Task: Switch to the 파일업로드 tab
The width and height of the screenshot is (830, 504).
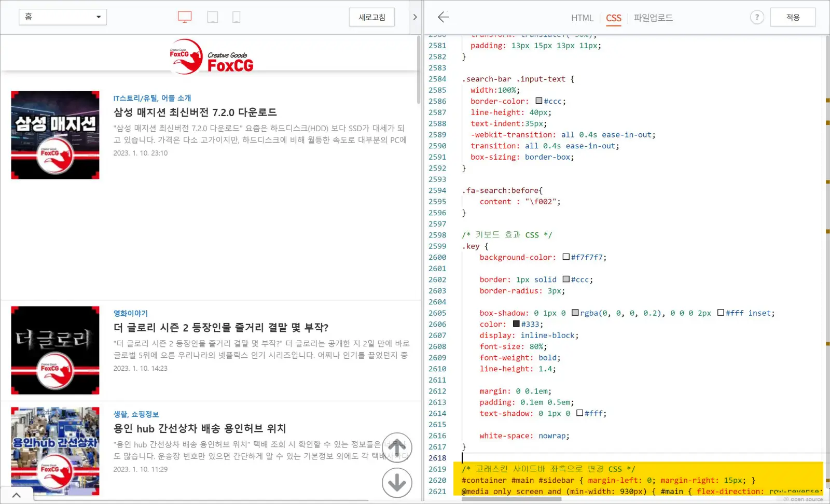Action: [x=653, y=18]
